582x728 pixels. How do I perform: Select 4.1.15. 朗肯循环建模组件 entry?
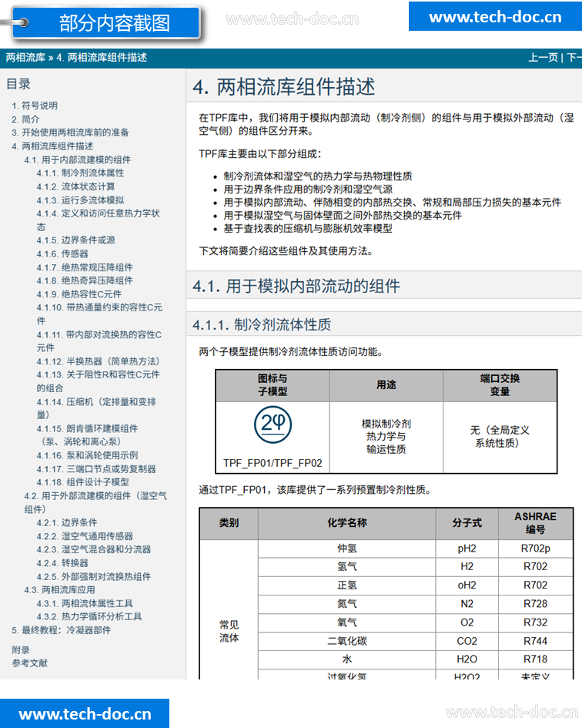pos(87,435)
